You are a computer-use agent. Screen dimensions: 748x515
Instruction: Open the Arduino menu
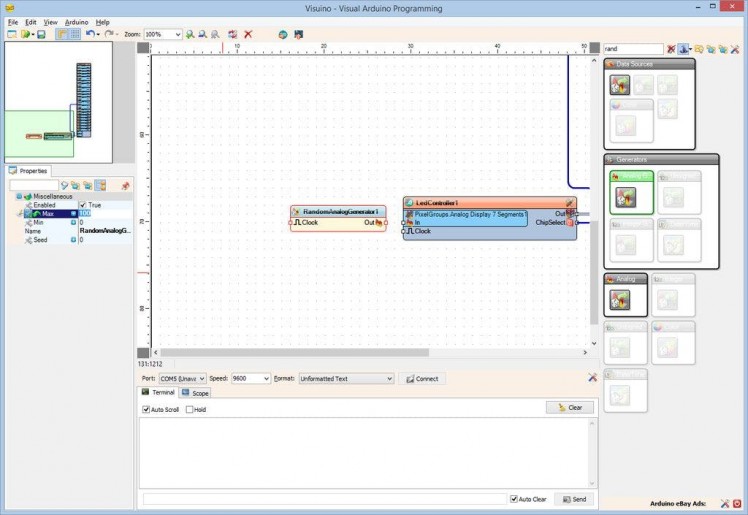[76, 21]
